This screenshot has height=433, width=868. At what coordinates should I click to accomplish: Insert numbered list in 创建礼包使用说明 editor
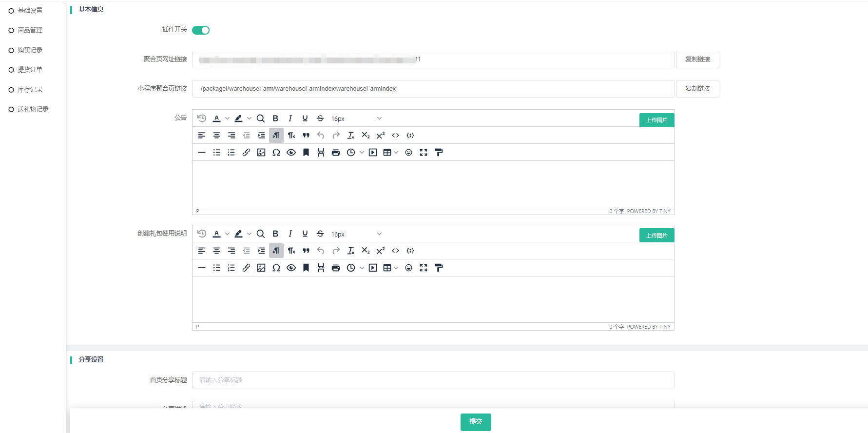pyautogui.click(x=231, y=268)
